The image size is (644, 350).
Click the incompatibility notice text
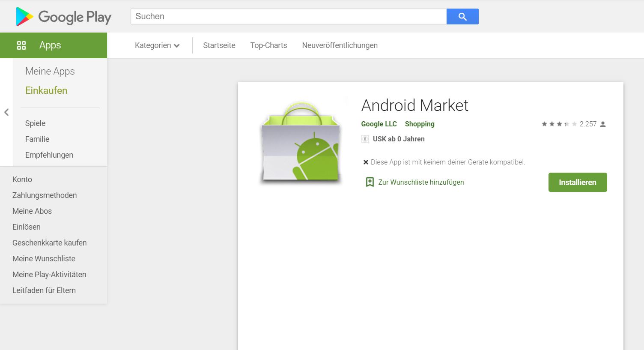(x=448, y=162)
